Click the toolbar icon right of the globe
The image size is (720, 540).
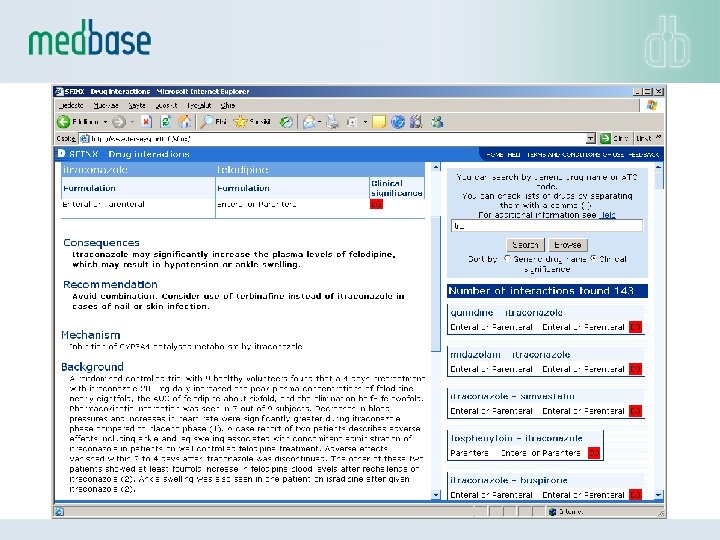[416, 122]
